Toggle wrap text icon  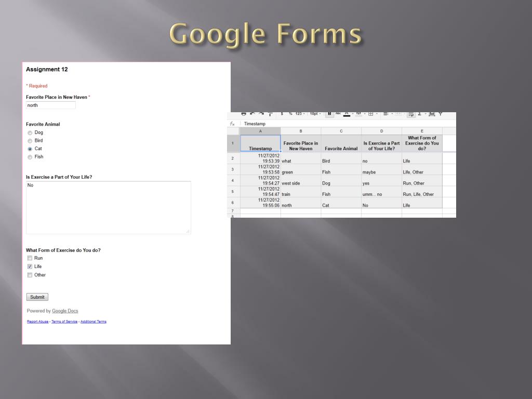click(411, 114)
